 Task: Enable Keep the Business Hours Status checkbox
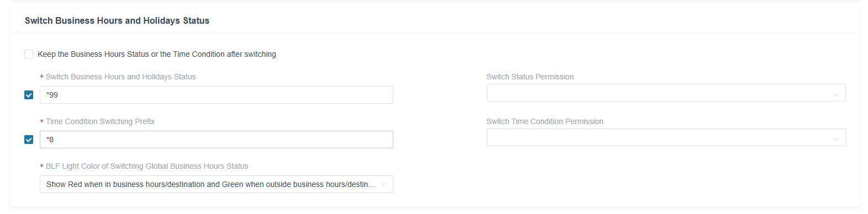(29, 54)
